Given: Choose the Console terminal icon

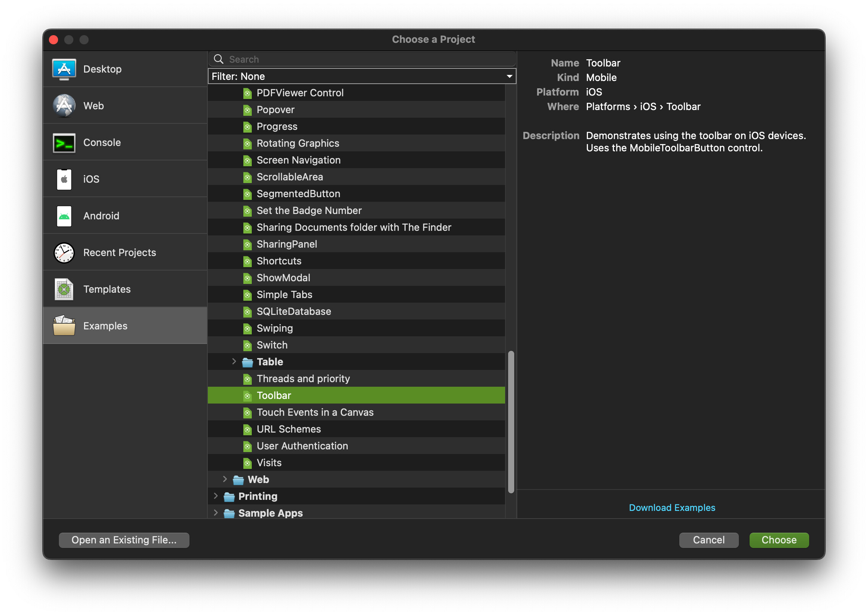Looking at the screenshot, I should (x=64, y=143).
